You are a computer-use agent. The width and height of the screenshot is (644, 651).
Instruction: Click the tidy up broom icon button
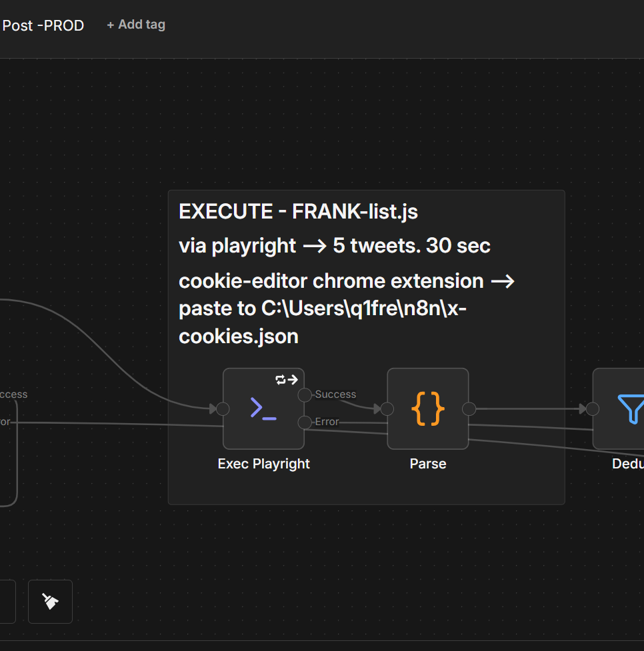click(50, 602)
